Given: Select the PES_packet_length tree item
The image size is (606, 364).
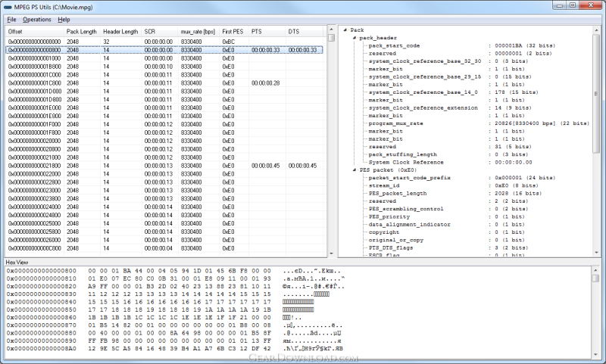Looking at the screenshot, I should [398, 194].
